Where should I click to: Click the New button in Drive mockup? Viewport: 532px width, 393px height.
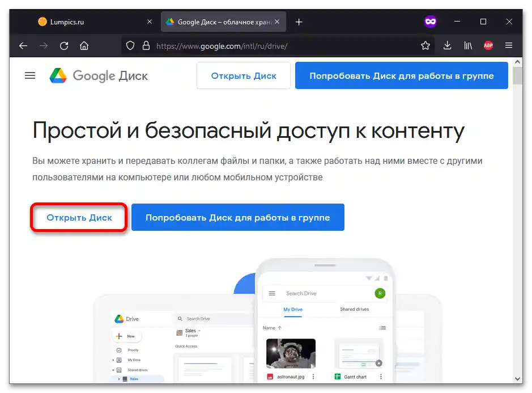[126, 336]
